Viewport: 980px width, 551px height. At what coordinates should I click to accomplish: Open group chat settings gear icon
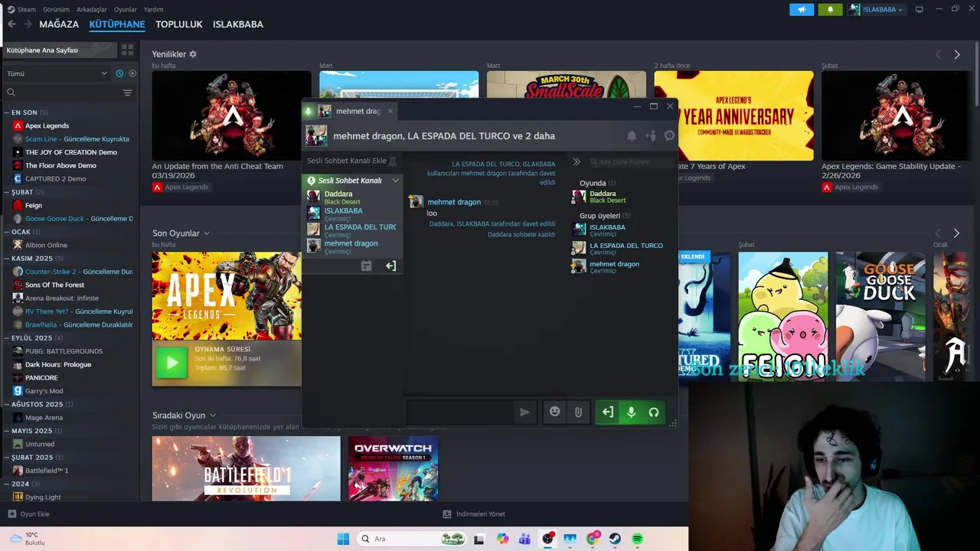(x=669, y=135)
